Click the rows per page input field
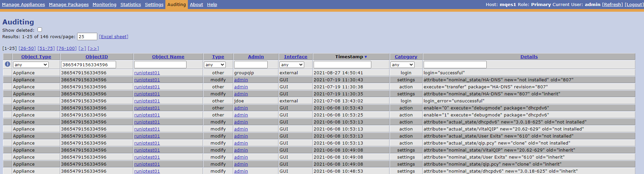The width and height of the screenshot is (644, 174). click(x=87, y=36)
